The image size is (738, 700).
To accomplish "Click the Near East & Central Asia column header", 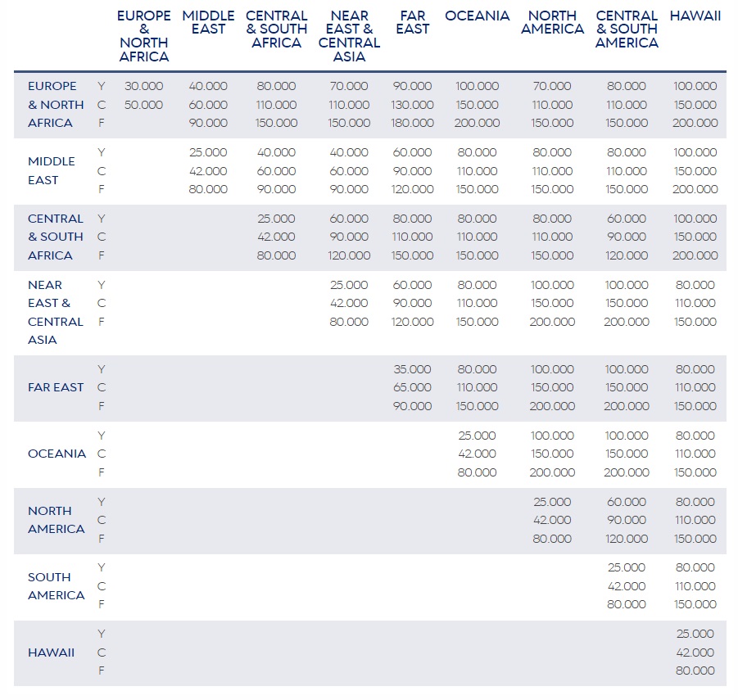I will 349,36.
